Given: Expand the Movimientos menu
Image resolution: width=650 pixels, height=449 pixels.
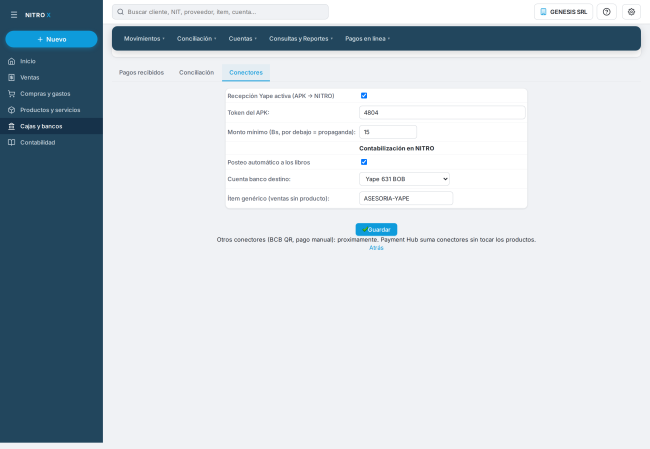Looking at the screenshot, I should click(x=144, y=39).
